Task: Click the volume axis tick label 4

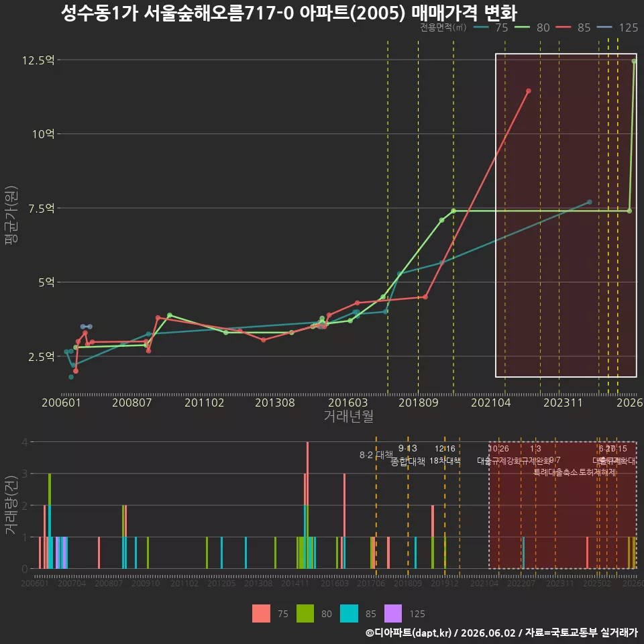Action: point(25,442)
